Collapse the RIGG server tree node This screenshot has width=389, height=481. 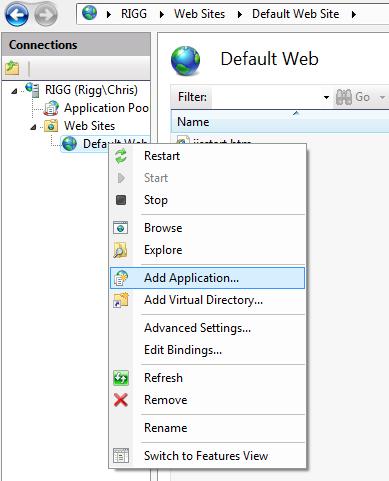[14, 91]
